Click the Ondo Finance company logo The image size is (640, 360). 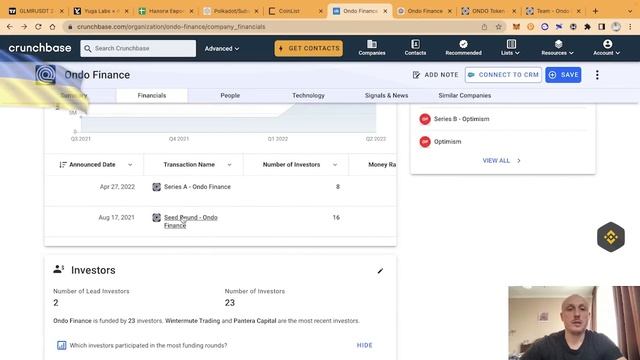45,75
